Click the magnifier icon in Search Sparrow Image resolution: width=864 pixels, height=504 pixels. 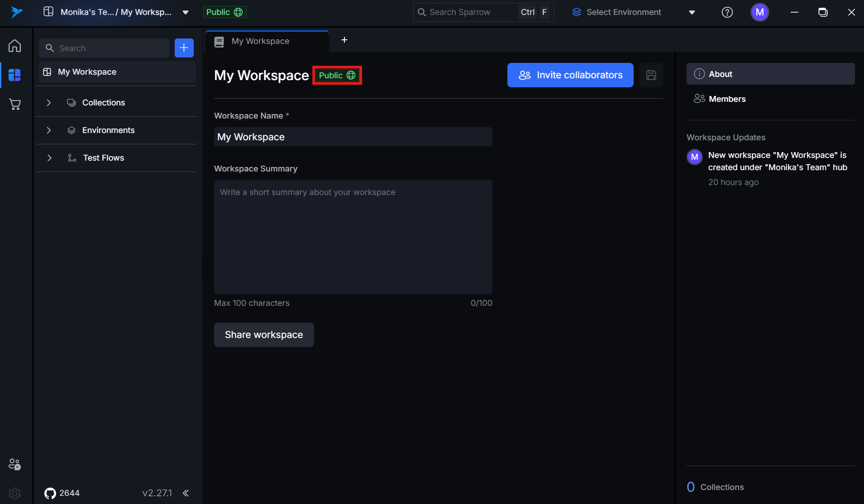click(x=421, y=12)
